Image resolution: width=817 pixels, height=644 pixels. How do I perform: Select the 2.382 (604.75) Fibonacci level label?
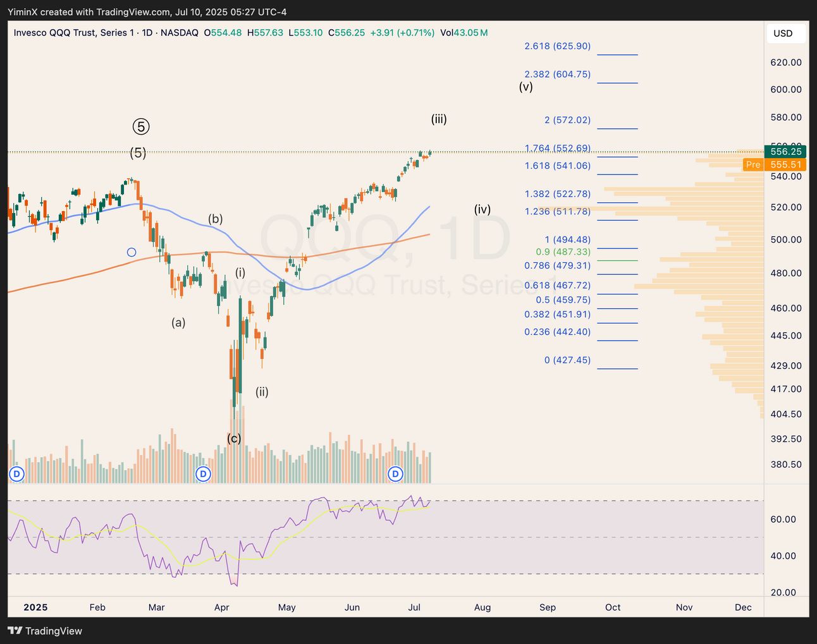coord(558,74)
